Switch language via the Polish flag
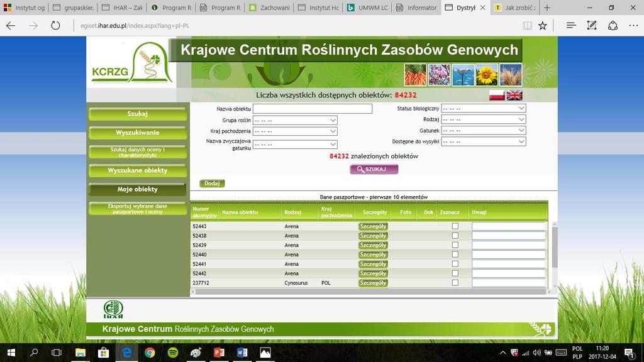The width and height of the screenshot is (644, 362). [x=497, y=96]
